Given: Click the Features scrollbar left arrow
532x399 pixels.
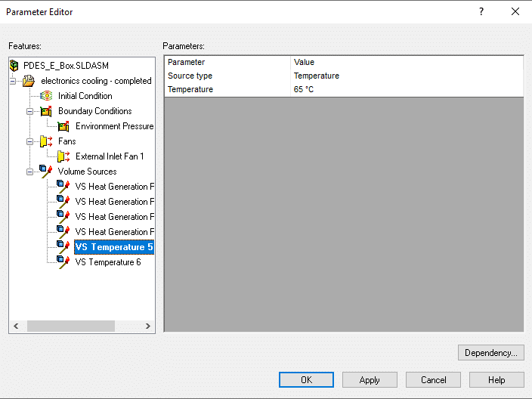Looking at the screenshot, I should [x=16, y=326].
